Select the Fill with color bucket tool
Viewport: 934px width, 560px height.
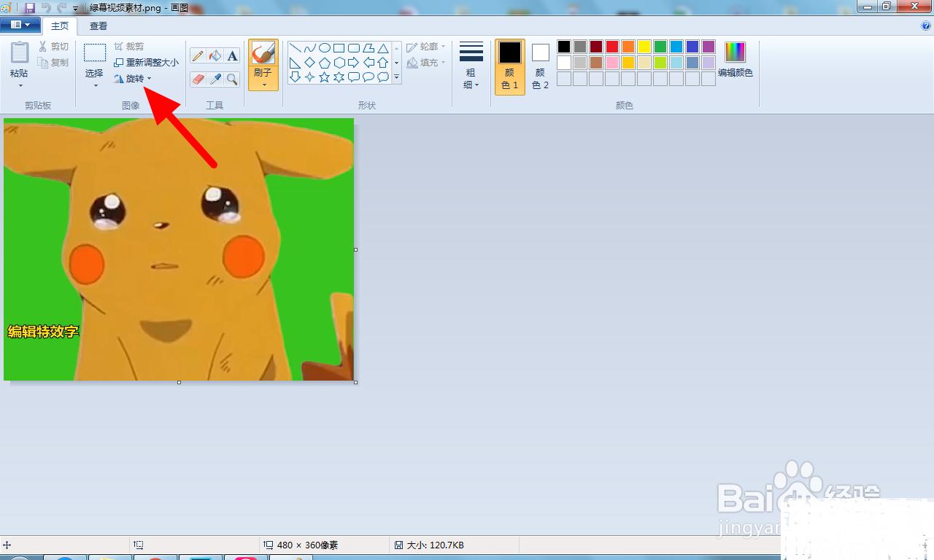click(x=215, y=56)
